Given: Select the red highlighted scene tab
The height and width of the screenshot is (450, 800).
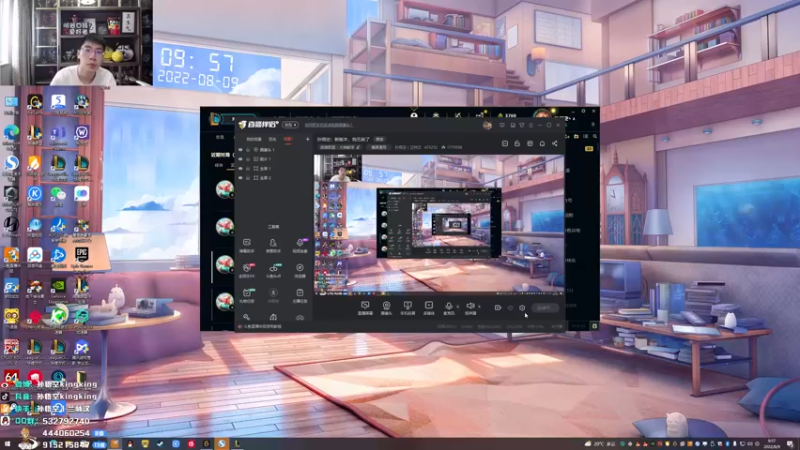Looking at the screenshot, I should (x=288, y=139).
